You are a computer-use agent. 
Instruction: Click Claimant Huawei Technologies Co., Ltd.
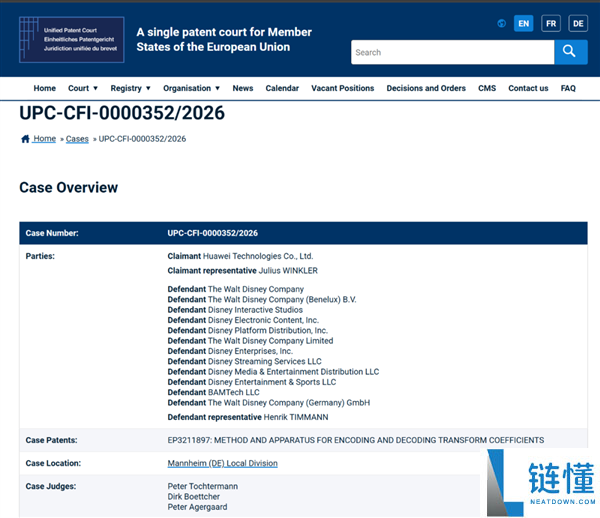click(x=240, y=256)
